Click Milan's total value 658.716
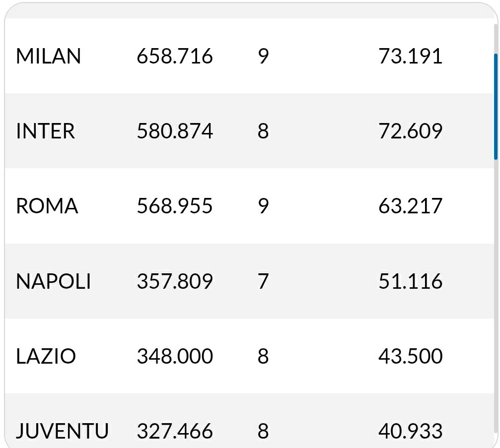500x448 pixels. (x=175, y=56)
